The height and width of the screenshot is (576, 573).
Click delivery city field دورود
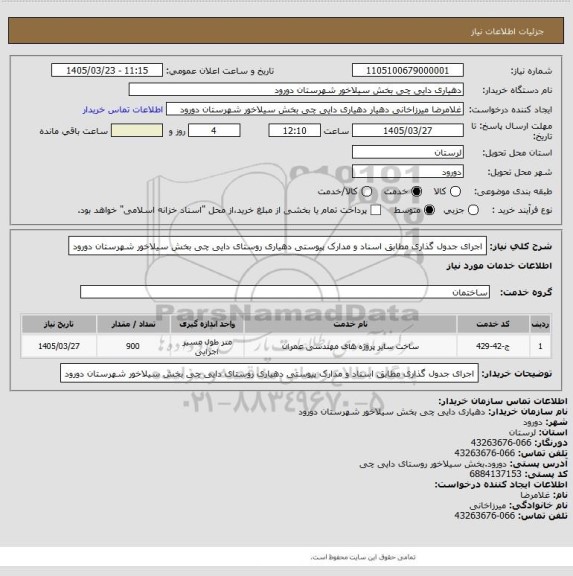click(408, 172)
